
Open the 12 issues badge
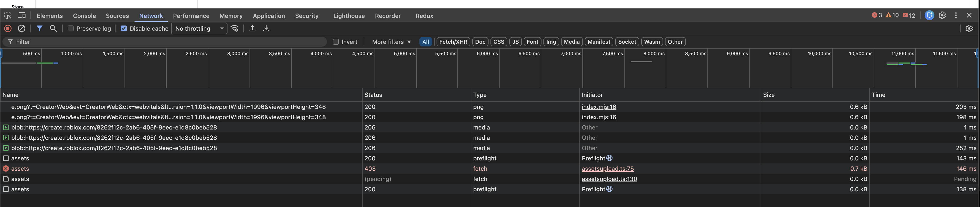(x=909, y=15)
